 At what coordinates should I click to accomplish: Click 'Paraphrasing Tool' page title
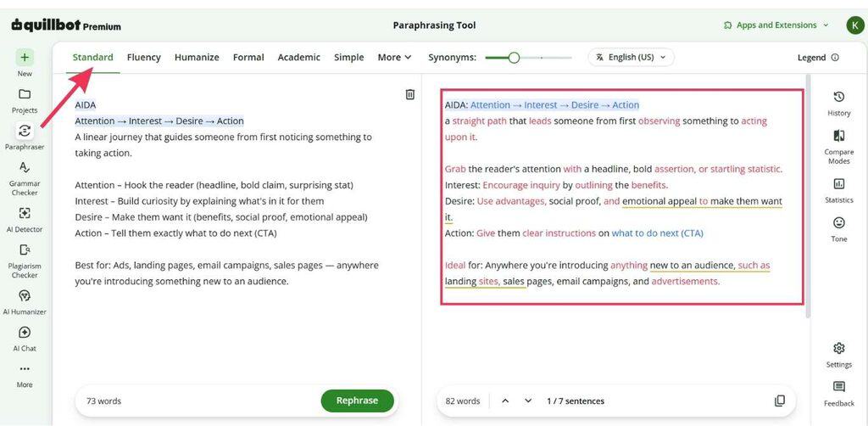click(434, 25)
